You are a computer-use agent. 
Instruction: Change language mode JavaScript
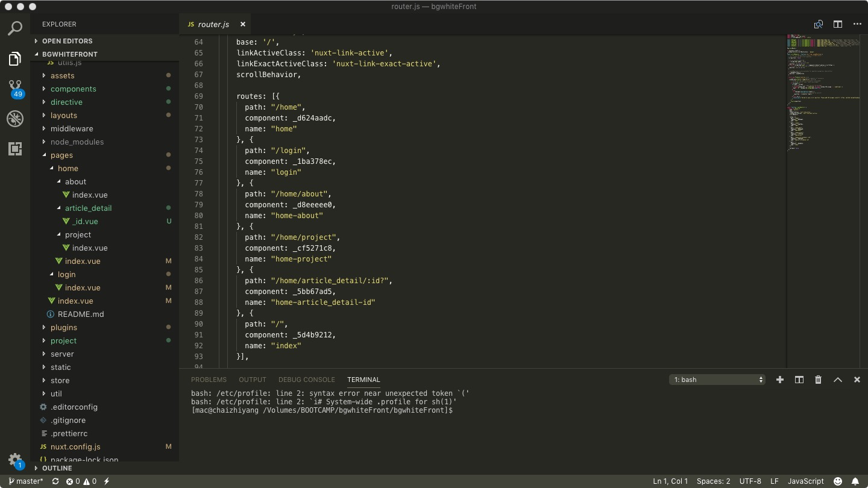[806, 481]
